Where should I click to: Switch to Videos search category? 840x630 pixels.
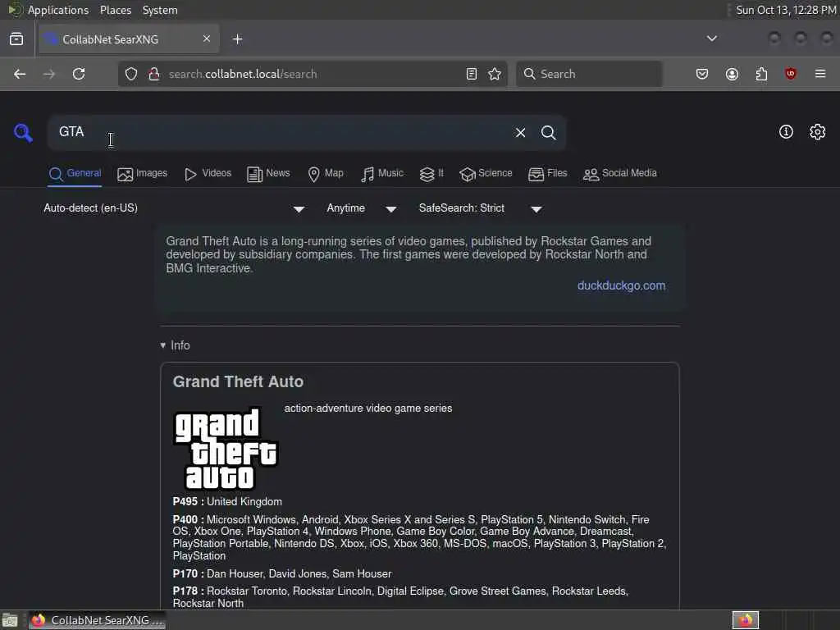(208, 174)
